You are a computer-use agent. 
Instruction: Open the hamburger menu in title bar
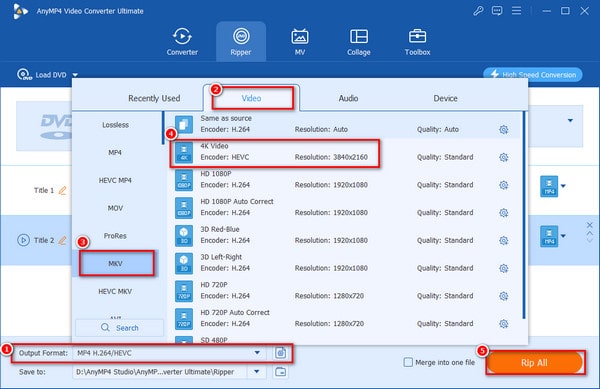(517, 11)
